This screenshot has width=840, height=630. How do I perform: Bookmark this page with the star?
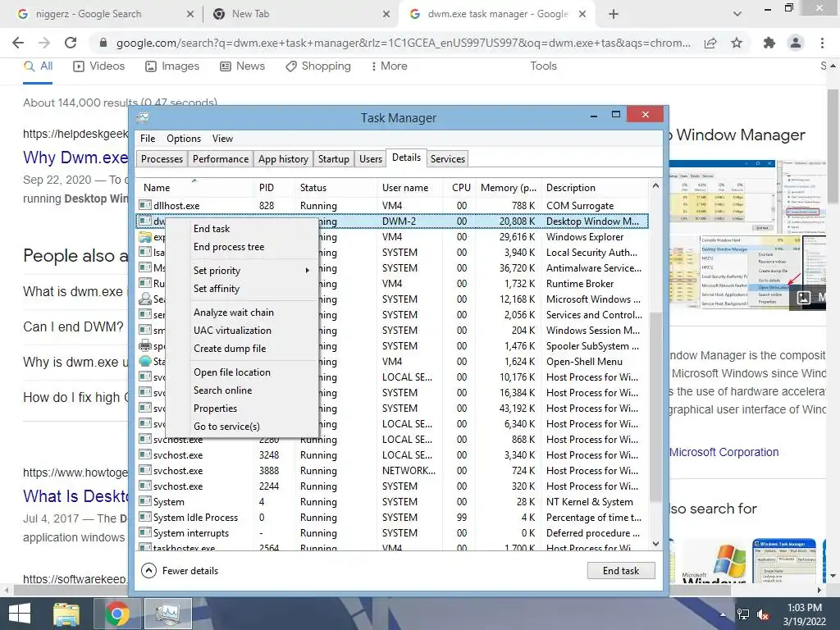(737, 43)
